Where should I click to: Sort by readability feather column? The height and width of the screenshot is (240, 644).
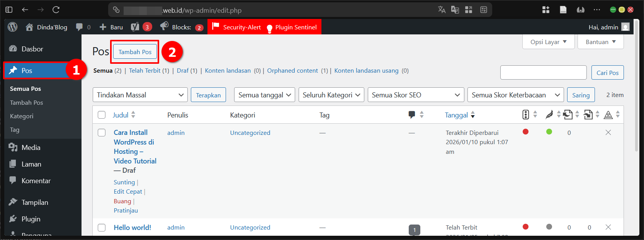[553, 114]
